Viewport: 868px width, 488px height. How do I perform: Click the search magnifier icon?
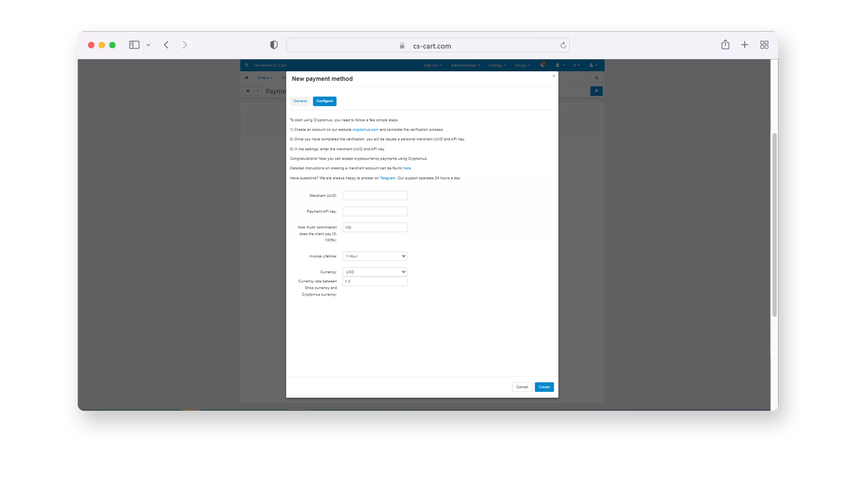coord(596,78)
